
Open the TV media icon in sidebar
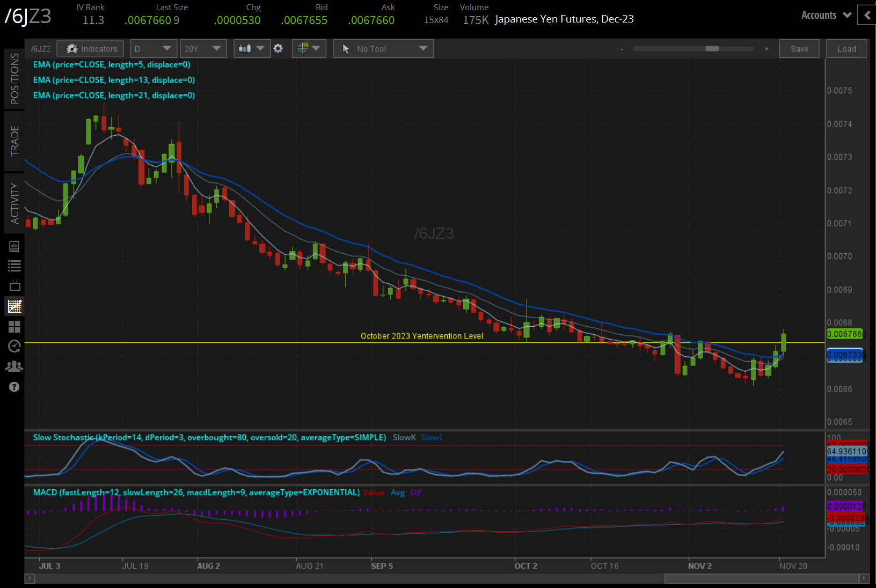(x=14, y=285)
